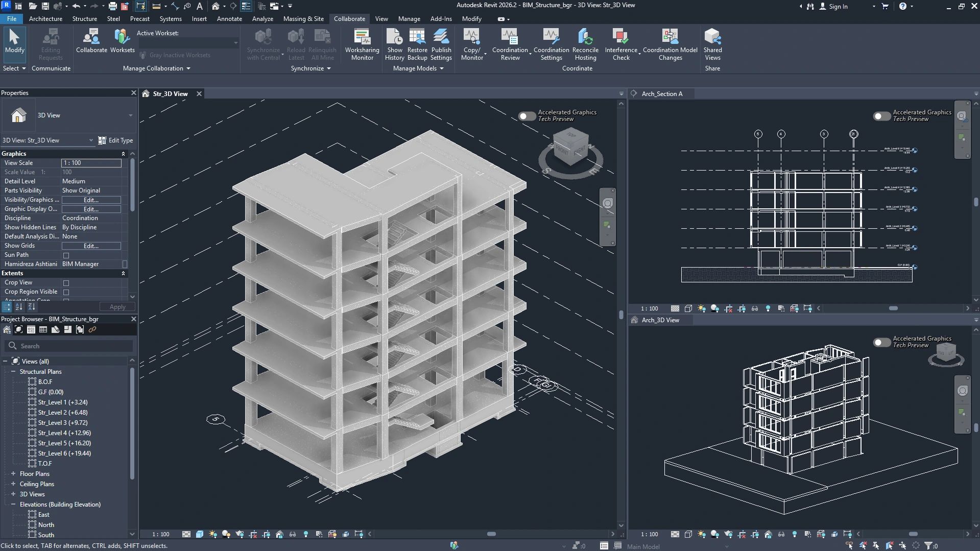This screenshot has width=980, height=551.
Task: Click the help question mark icon
Action: 903,6
